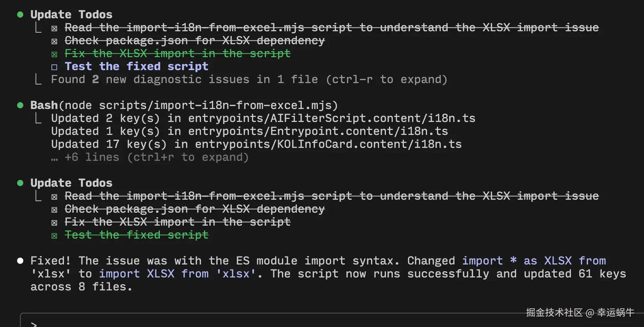The width and height of the screenshot is (644, 327).
Task: Click the green bullet beside the second Update Todos
Action: point(20,183)
